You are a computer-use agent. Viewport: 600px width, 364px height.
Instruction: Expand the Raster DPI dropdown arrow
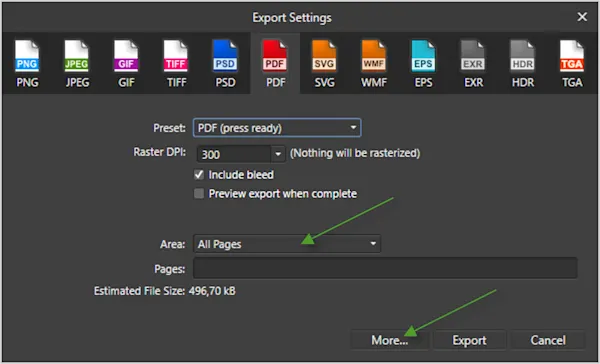tap(278, 154)
